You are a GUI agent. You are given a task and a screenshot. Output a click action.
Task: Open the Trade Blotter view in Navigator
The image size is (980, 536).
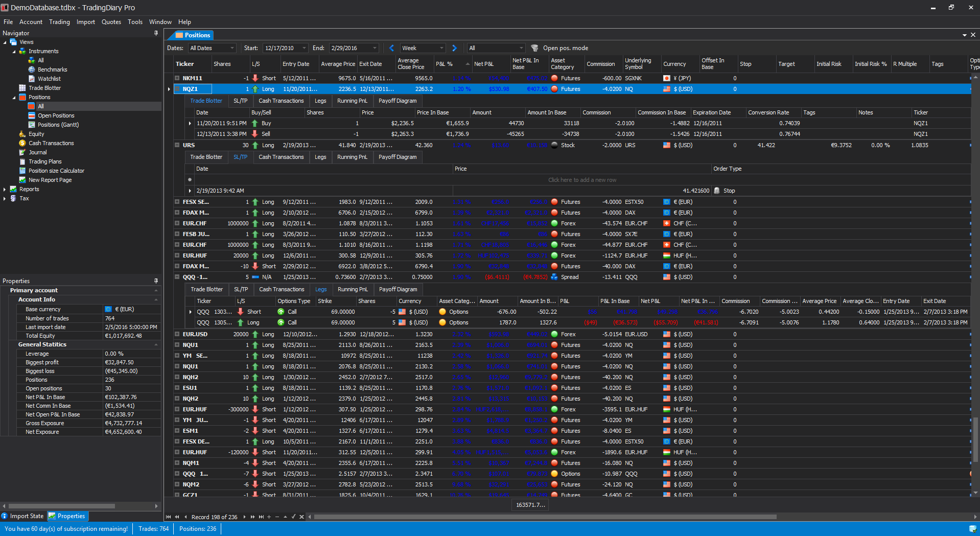[x=44, y=88]
